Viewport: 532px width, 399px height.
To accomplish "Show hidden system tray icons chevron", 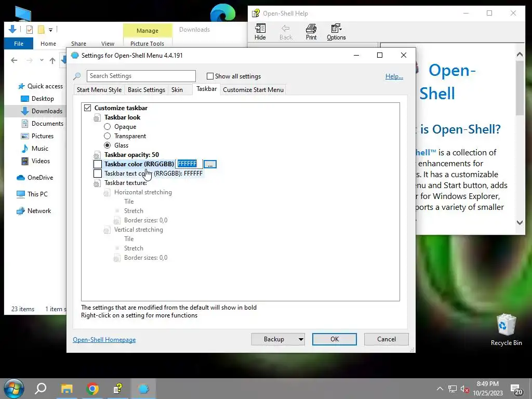I will tap(440, 389).
